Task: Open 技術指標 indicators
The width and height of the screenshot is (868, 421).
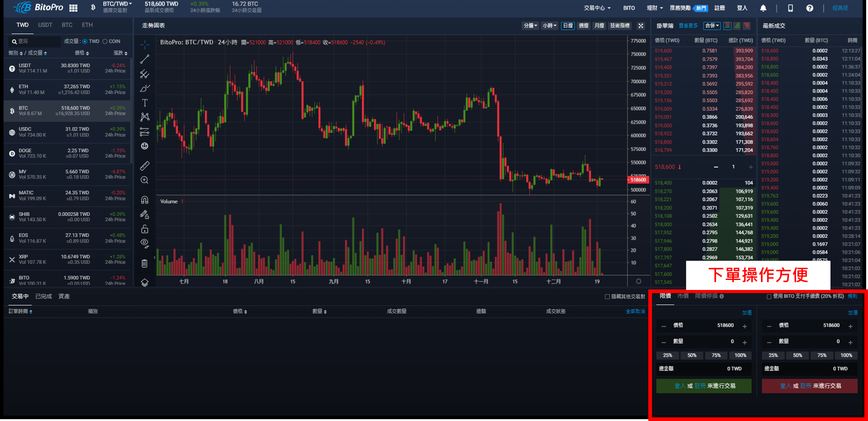Action: coord(620,26)
